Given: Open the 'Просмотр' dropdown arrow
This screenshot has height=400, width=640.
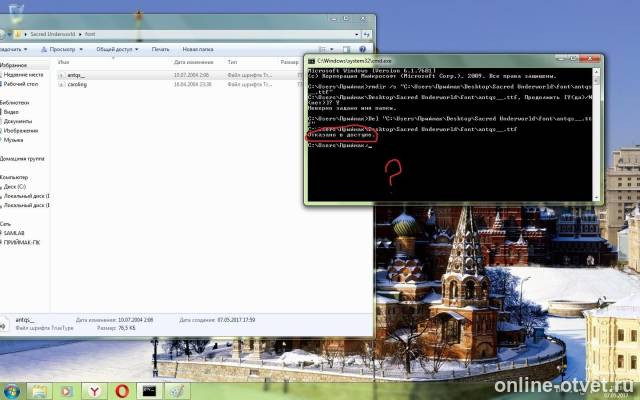Looking at the screenshot, I should (81, 49).
